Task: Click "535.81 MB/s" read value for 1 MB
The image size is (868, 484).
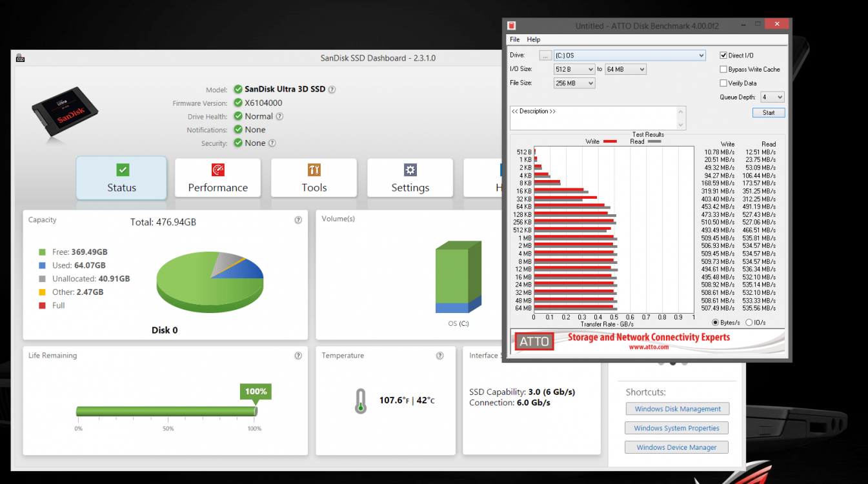Action: tap(760, 238)
